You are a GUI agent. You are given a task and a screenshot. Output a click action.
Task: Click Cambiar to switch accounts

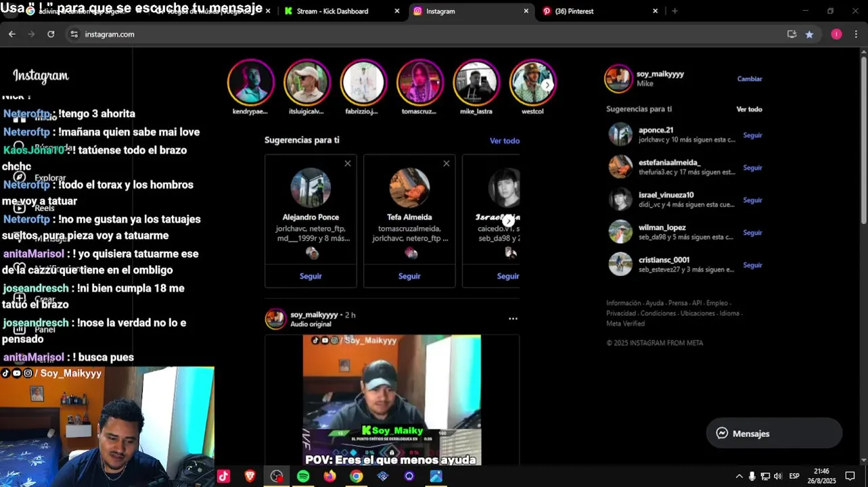(x=750, y=79)
